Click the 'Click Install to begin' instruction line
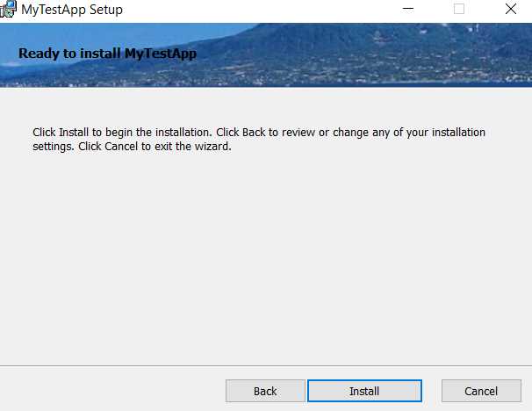The width and height of the screenshot is (532, 411). point(259,132)
